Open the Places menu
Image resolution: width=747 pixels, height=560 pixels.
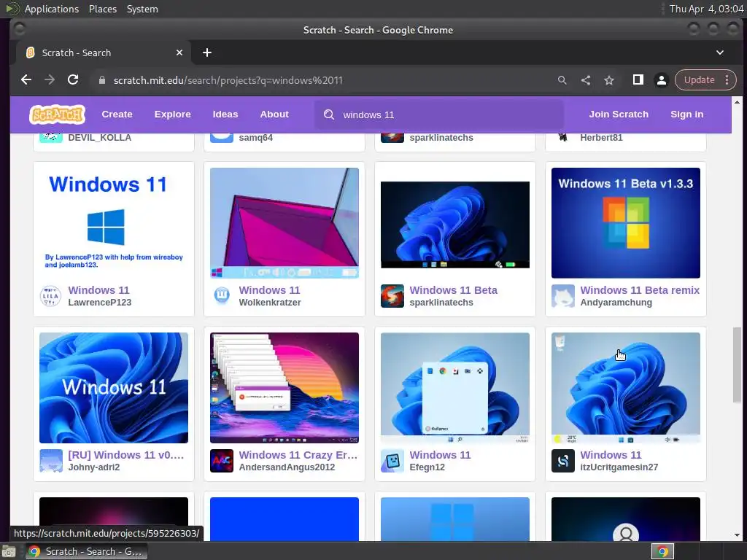pos(102,9)
